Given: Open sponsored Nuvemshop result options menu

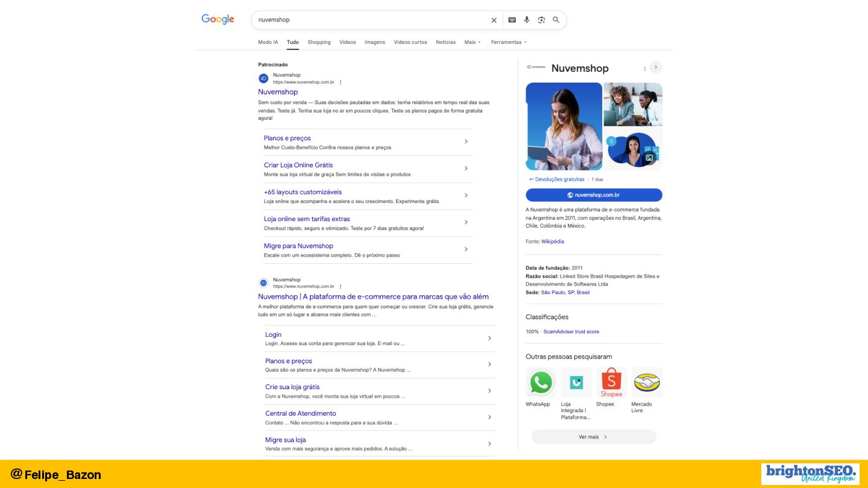Looking at the screenshot, I should click(341, 82).
